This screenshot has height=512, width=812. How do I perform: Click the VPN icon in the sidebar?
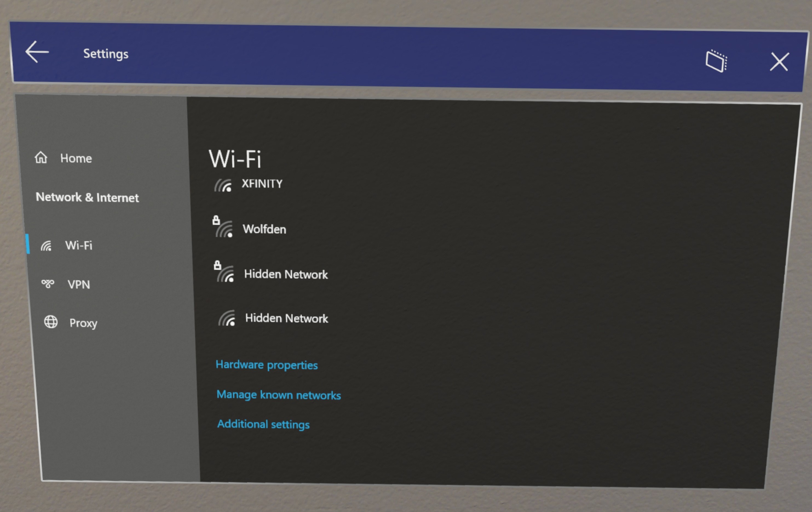click(x=50, y=284)
